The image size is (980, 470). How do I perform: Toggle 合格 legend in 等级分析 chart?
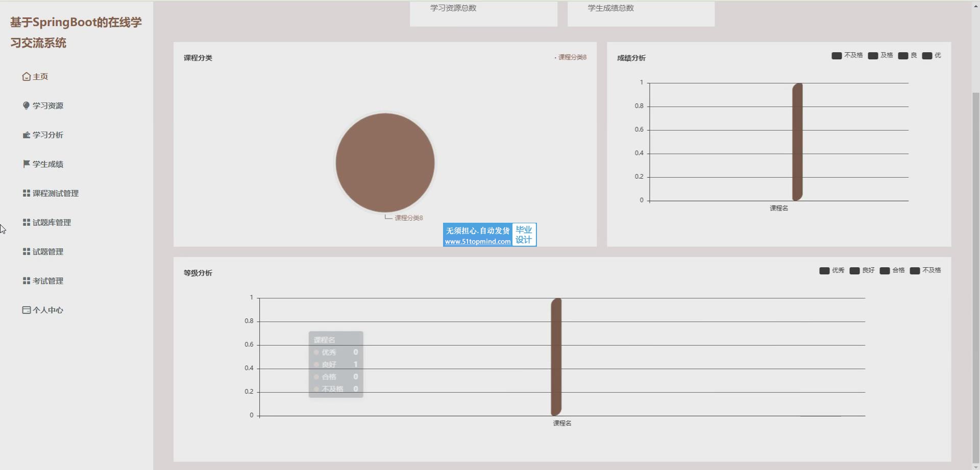[x=892, y=270]
